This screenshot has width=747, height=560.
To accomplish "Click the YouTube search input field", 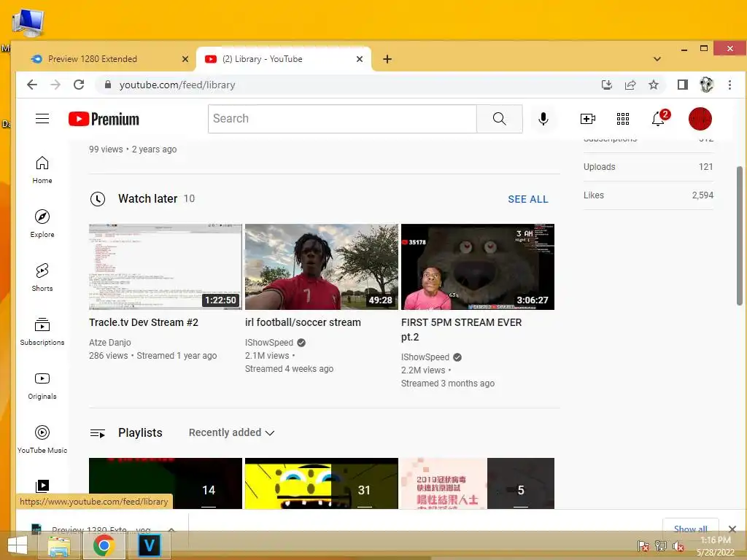I will (342, 119).
